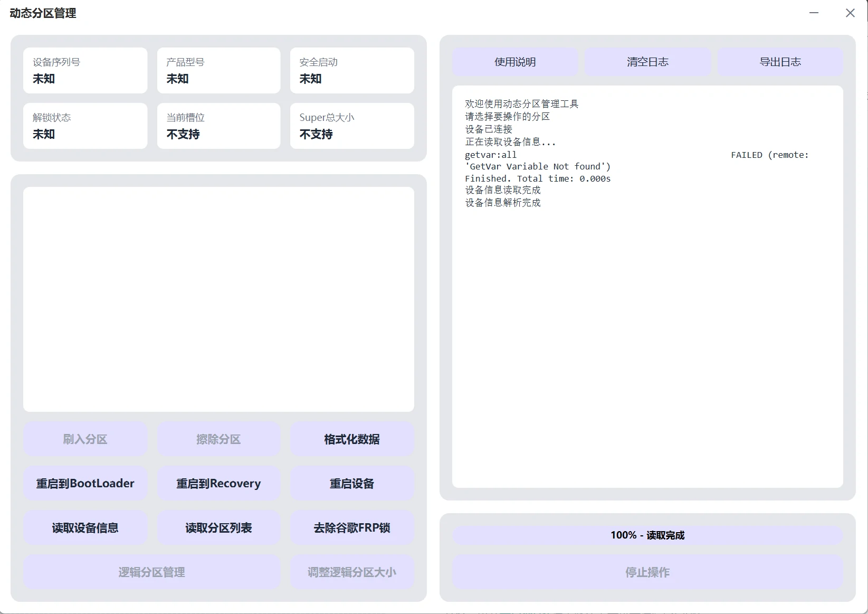Restart device with 重启设备
This screenshot has width=868, height=614.
coord(352,484)
